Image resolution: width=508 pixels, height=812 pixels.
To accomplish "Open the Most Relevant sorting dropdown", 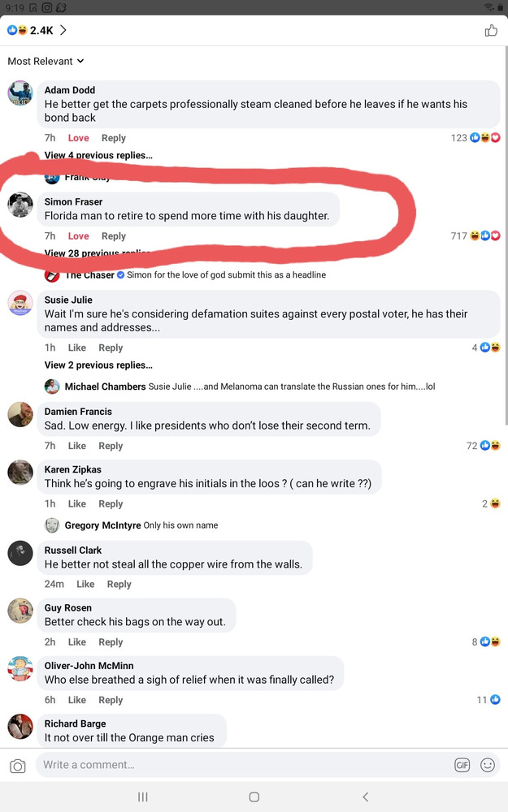I will (x=46, y=61).
